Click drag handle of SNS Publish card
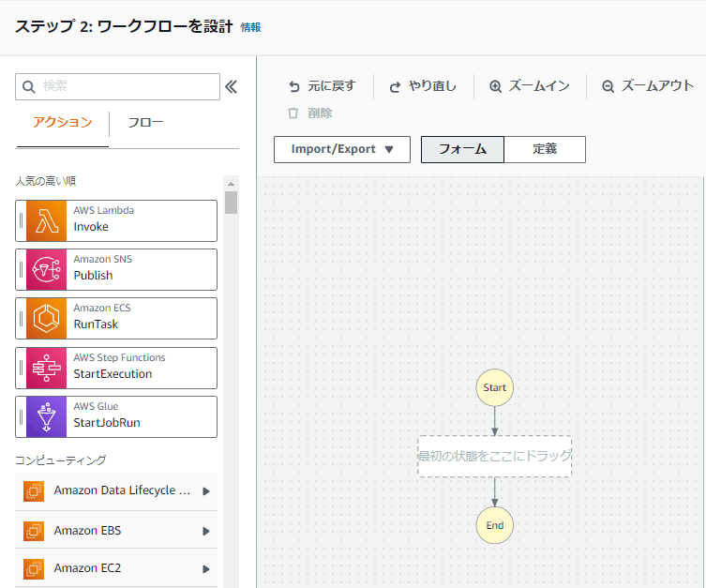The height and width of the screenshot is (588, 706). pyautogui.click(x=21, y=270)
